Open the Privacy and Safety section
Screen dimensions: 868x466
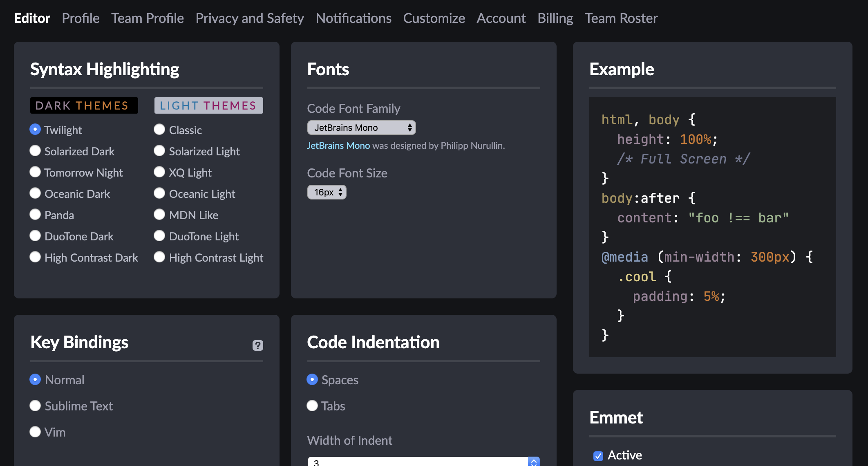249,18
